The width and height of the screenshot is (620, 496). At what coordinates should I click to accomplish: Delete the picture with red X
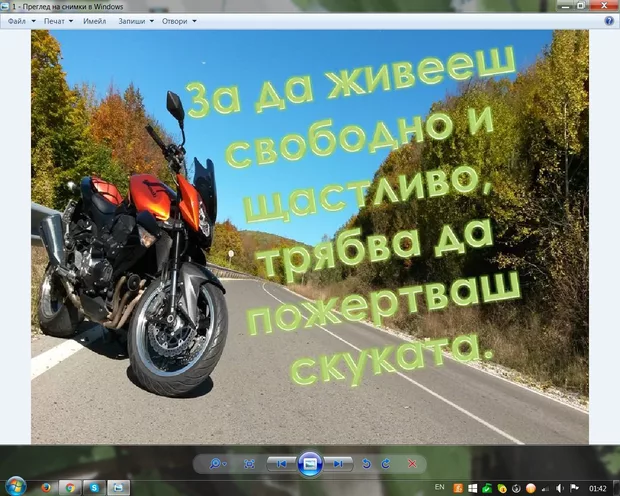click(x=412, y=464)
